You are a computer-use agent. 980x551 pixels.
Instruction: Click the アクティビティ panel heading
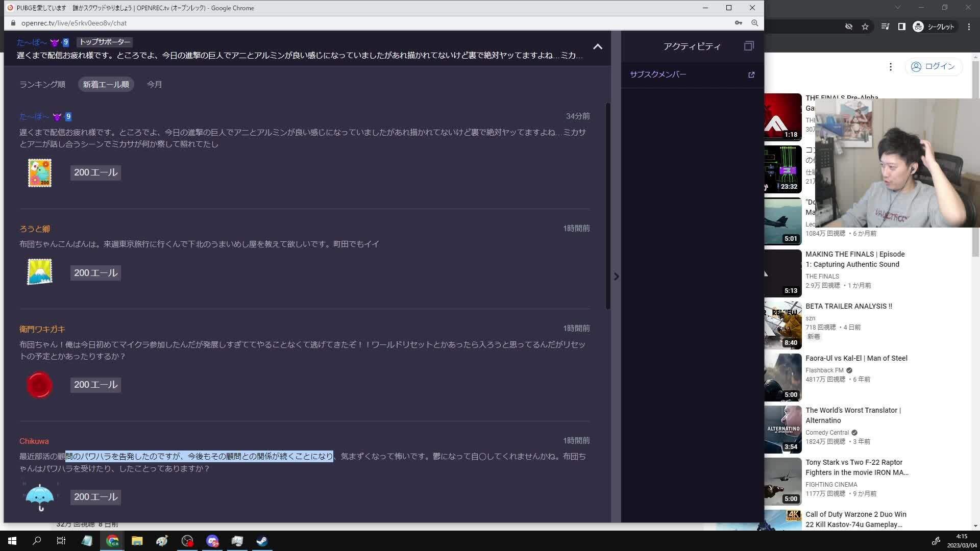692,46
